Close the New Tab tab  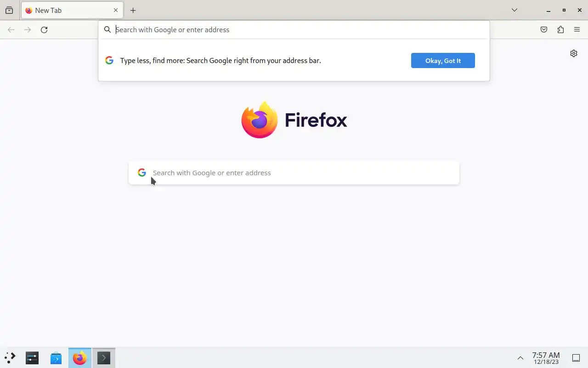tap(116, 10)
